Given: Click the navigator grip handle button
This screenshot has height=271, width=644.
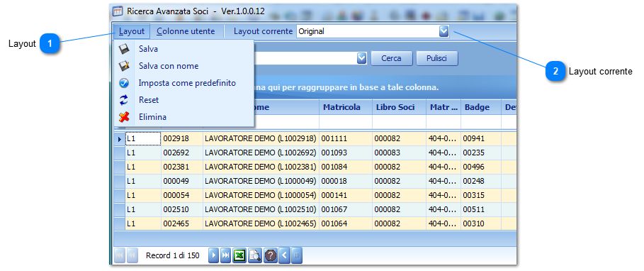Looking at the screenshot, I should (x=297, y=255).
